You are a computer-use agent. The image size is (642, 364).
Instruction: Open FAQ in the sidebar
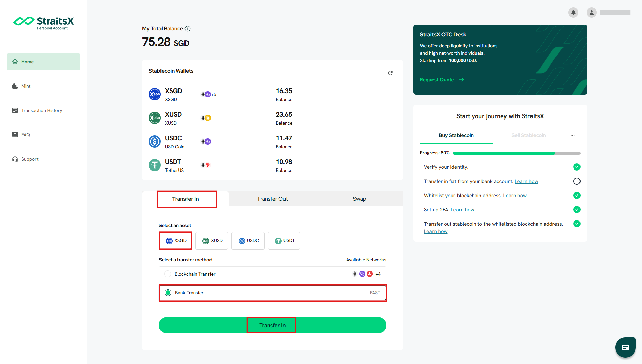[x=44, y=135]
